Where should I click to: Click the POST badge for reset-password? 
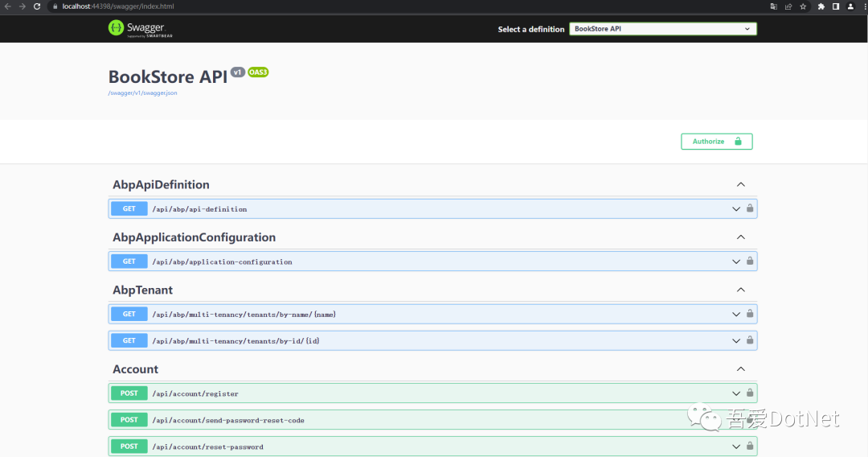click(x=129, y=447)
